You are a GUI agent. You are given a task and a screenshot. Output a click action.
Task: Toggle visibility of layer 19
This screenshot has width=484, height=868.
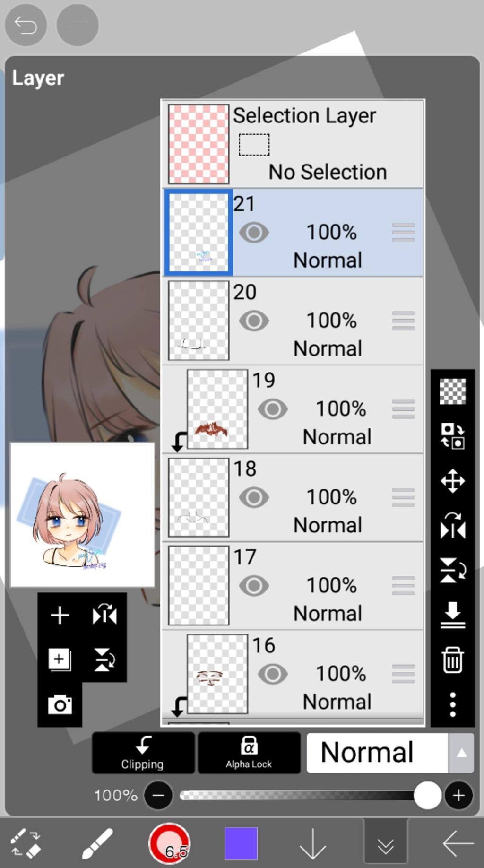(x=272, y=409)
